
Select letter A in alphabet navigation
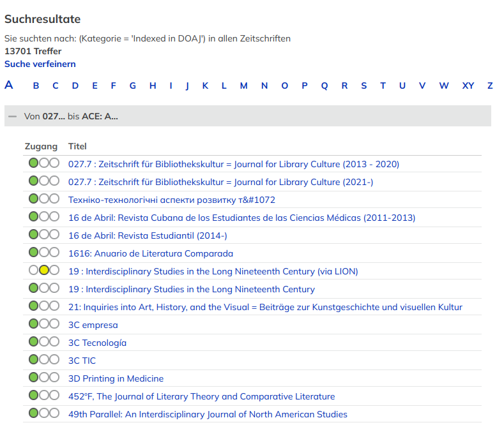(9, 85)
